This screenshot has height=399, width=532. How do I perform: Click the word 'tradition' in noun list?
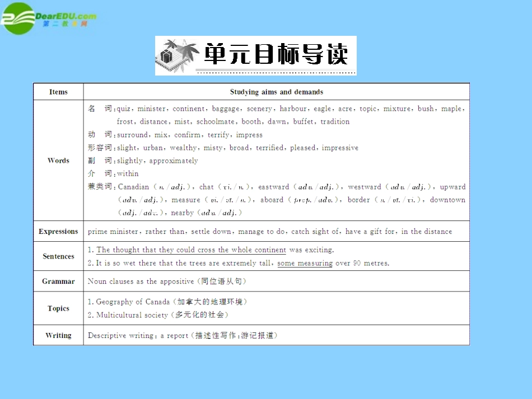335,121
